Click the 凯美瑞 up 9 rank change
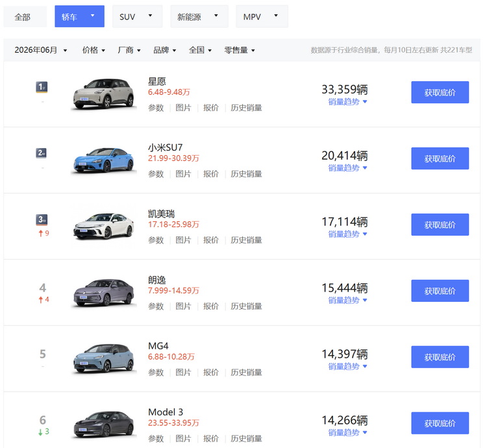 [44, 233]
